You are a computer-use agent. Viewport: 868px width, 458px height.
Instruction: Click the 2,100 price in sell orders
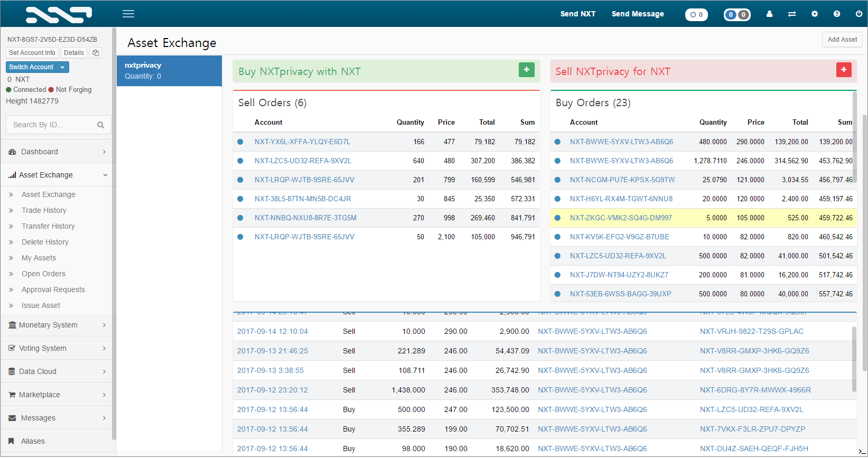(x=446, y=237)
